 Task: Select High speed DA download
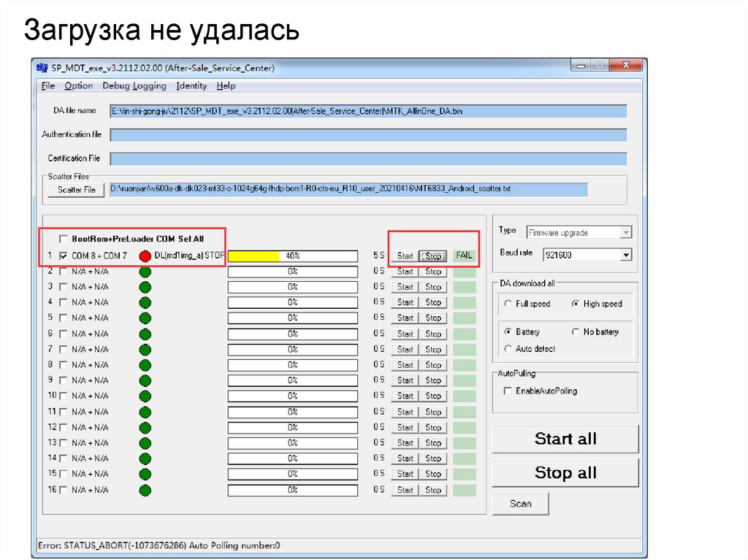point(576,304)
